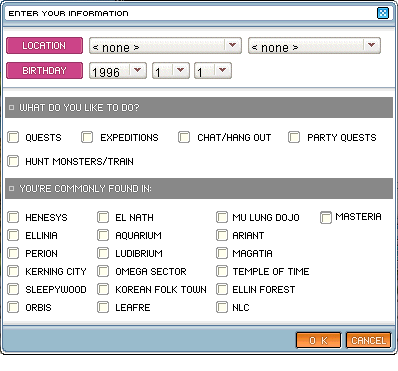Tick the Ellinia checkbox
The image size is (398, 371).
pos(13,235)
